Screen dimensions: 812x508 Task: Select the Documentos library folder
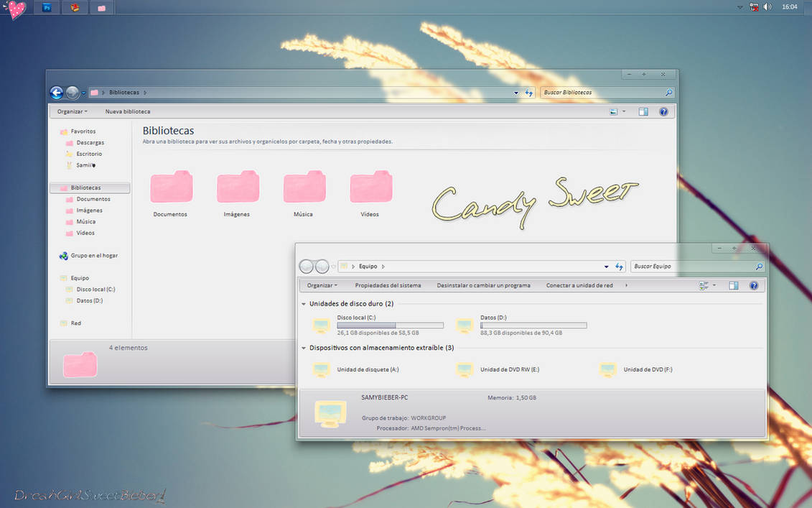click(x=170, y=193)
